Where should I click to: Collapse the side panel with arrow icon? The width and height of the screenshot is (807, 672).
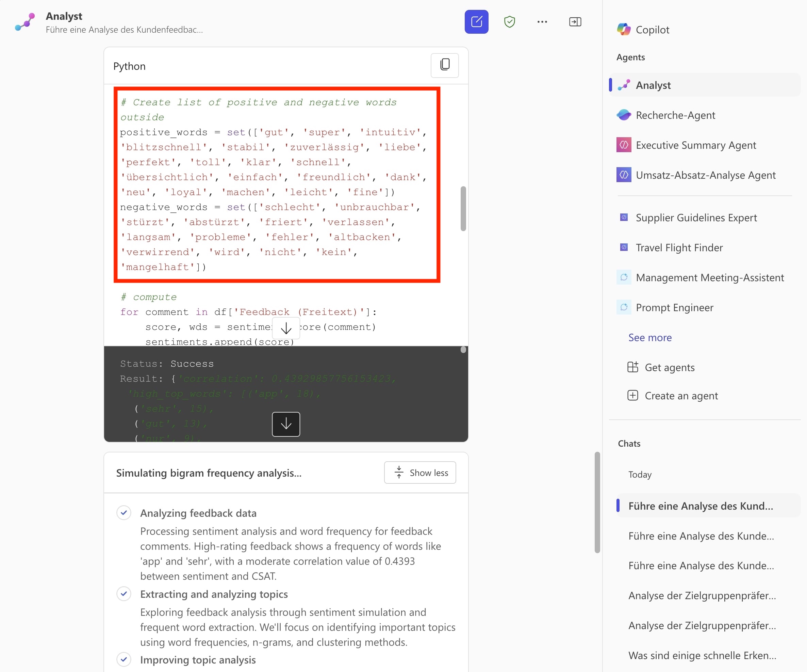tap(575, 22)
